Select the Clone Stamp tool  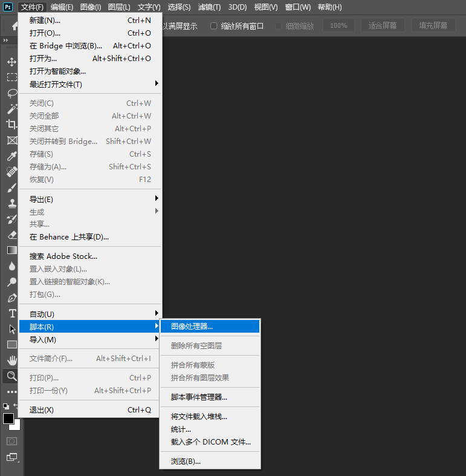point(11,203)
